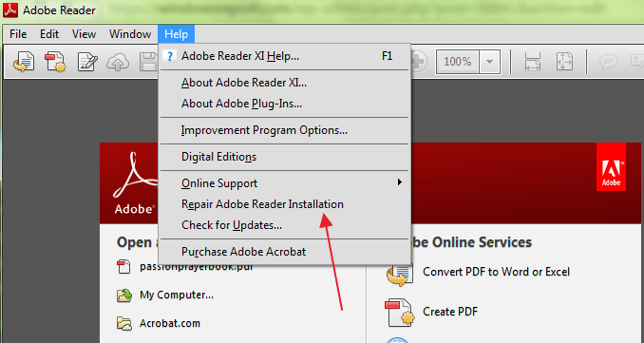Screen dimensions: 644x343
Task: Click the Convert PDF to Word icon
Action: [399, 275]
